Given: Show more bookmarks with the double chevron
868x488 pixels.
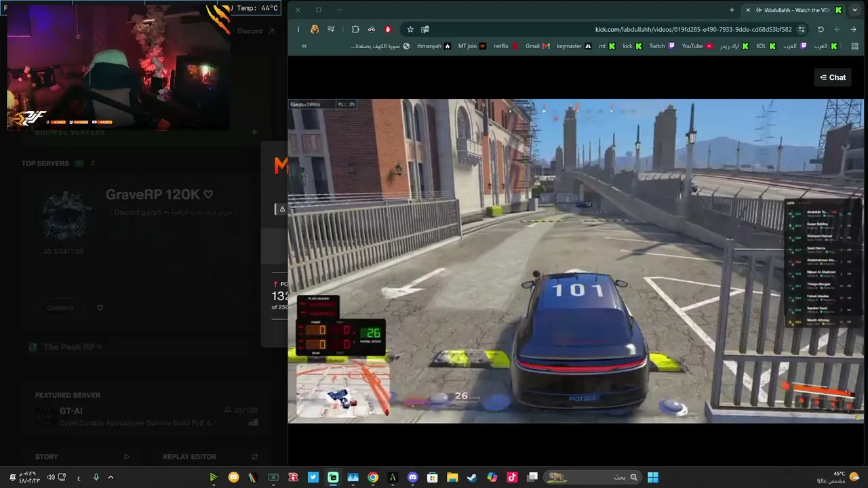Looking at the screenshot, I should [x=304, y=46].
